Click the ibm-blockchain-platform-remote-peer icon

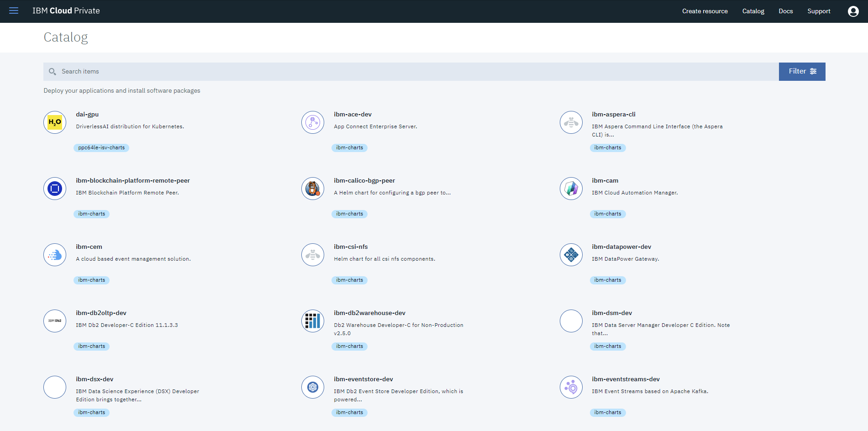[55, 189]
